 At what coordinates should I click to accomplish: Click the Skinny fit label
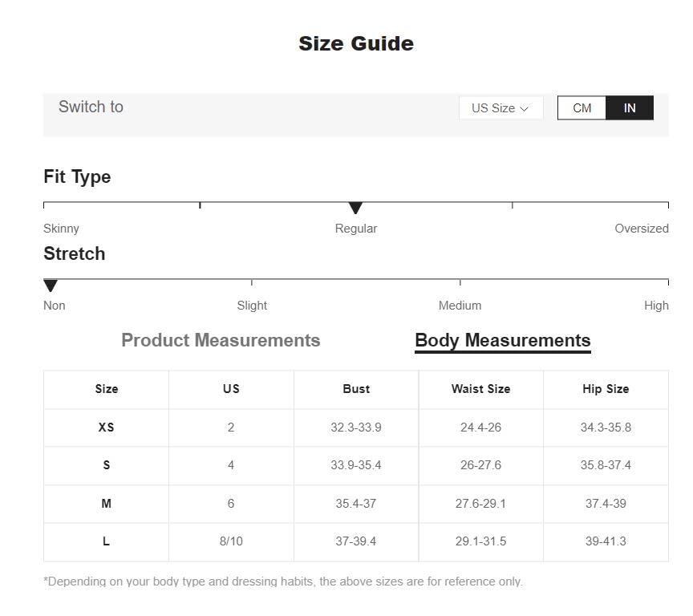click(61, 229)
